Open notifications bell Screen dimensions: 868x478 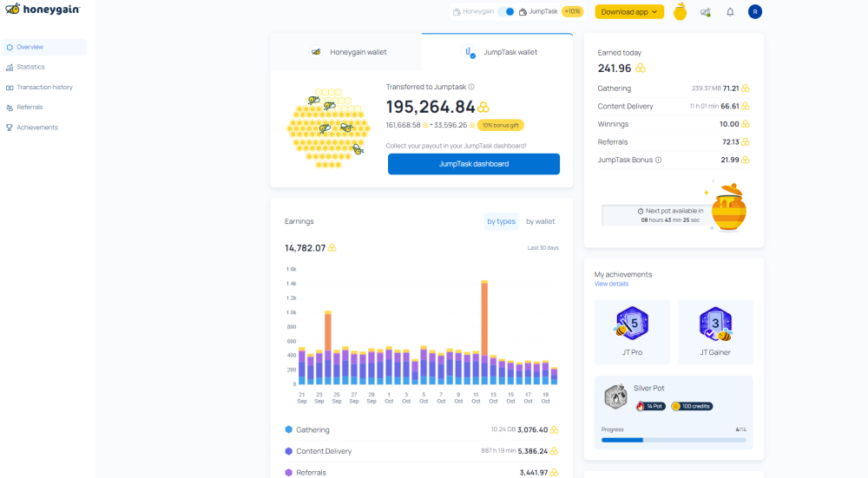coord(730,12)
